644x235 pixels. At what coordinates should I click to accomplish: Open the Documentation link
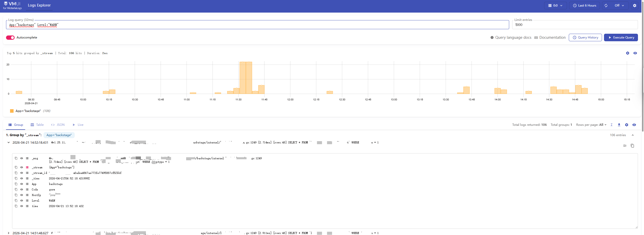[550, 37]
